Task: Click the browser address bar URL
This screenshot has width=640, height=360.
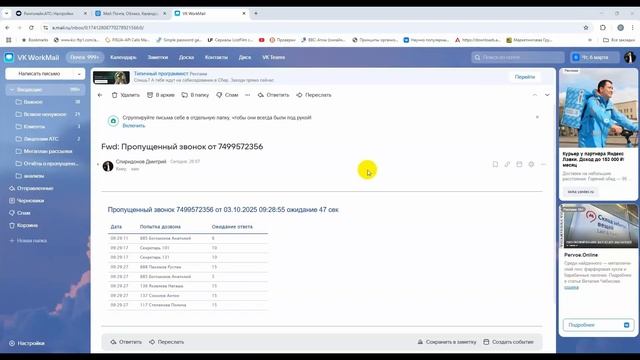Action: 98,28
